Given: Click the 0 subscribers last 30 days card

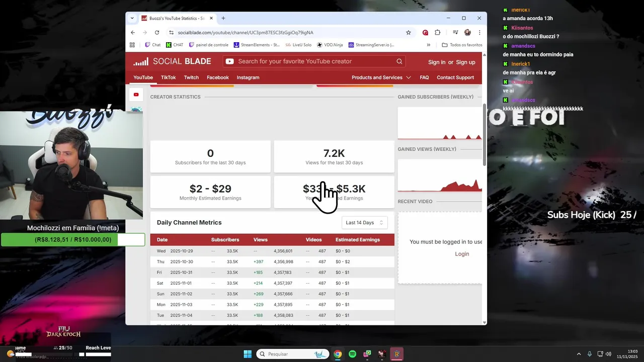Looking at the screenshot, I should (x=210, y=157).
